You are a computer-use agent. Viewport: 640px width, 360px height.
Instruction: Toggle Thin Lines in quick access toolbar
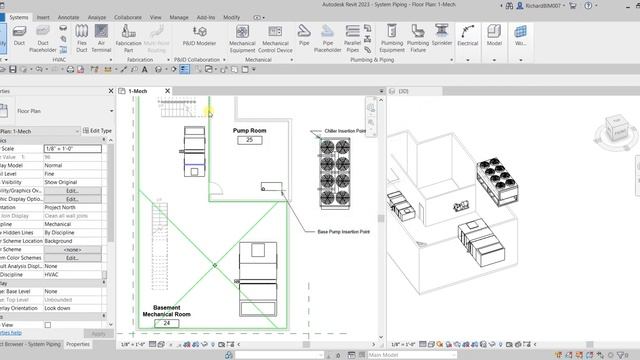[184, 69]
